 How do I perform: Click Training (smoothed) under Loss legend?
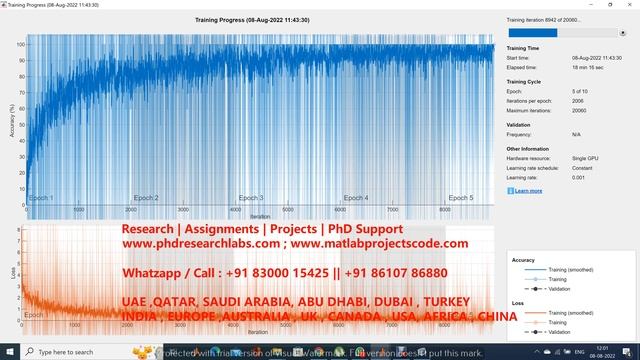click(571, 313)
